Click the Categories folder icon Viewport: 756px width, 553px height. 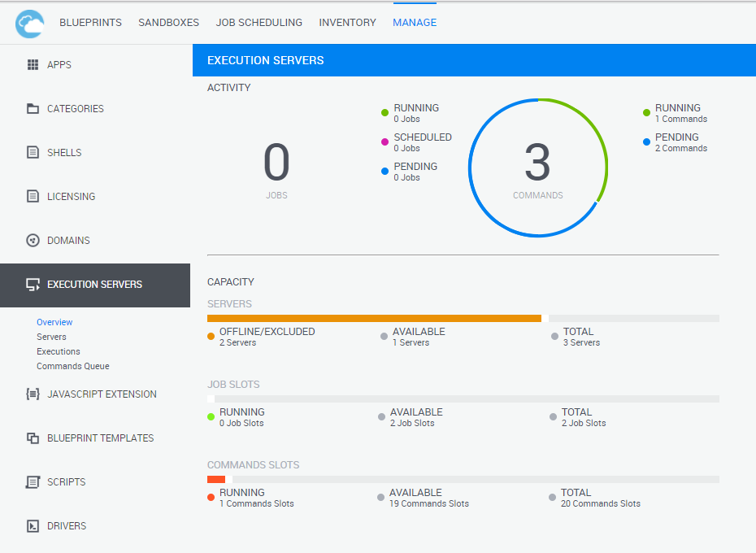pyautogui.click(x=33, y=109)
